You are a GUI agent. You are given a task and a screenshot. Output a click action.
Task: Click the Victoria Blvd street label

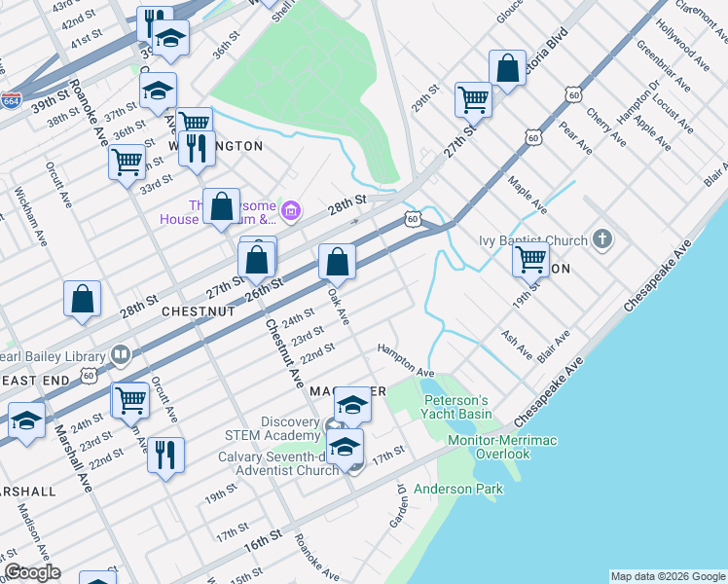(546, 53)
